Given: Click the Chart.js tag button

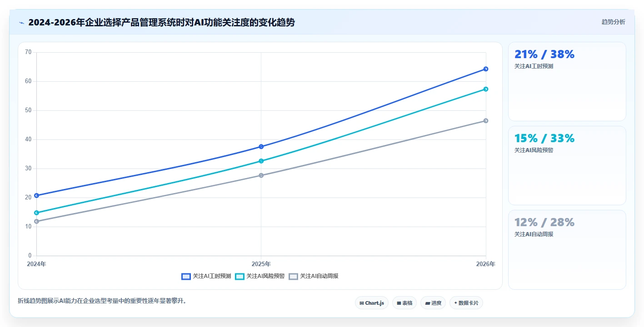Looking at the screenshot, I should coord(372,303).
